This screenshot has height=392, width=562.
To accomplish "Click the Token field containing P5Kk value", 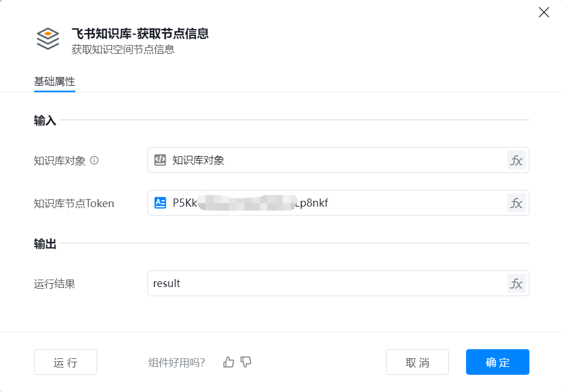I will point(338,203).
